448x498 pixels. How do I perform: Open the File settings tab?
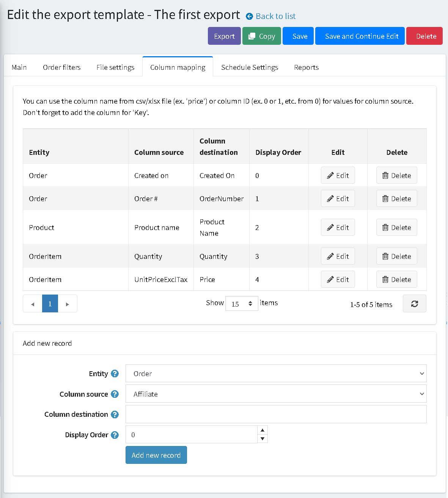[x=115, y=67]
